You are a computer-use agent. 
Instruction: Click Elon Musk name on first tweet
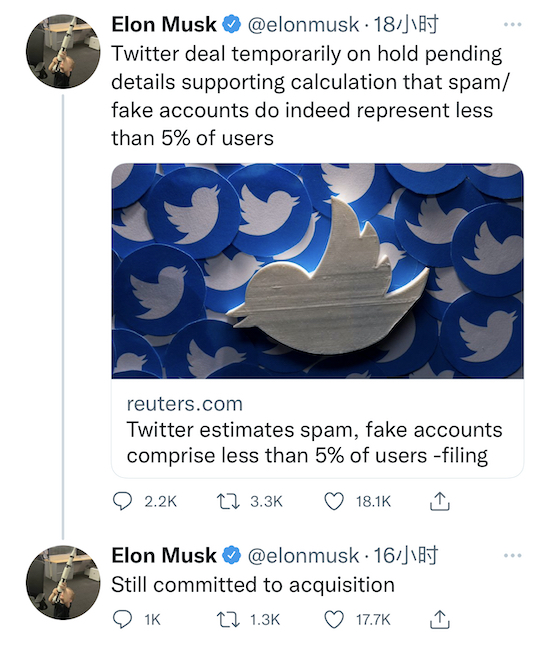point(164,25)
